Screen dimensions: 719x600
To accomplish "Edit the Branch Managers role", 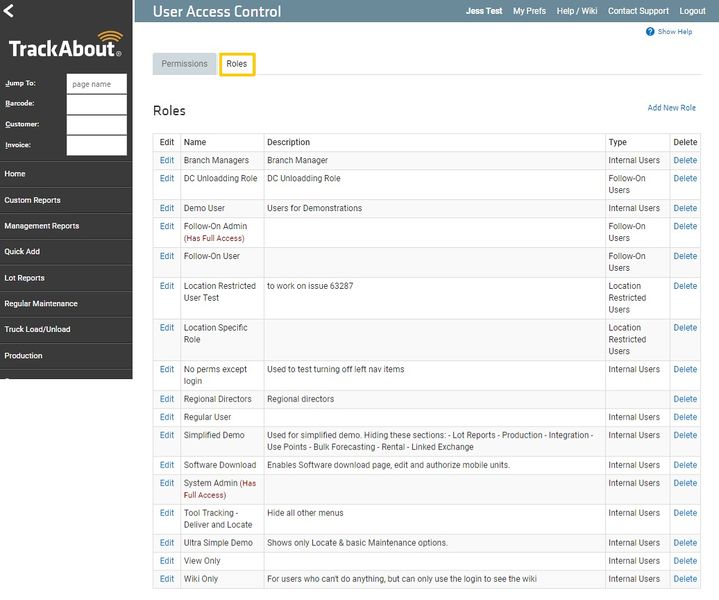I will point(167,161).
